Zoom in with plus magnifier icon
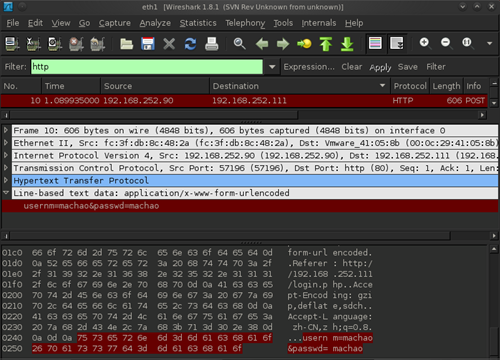 pyautogui.click(x=425, y=43)
